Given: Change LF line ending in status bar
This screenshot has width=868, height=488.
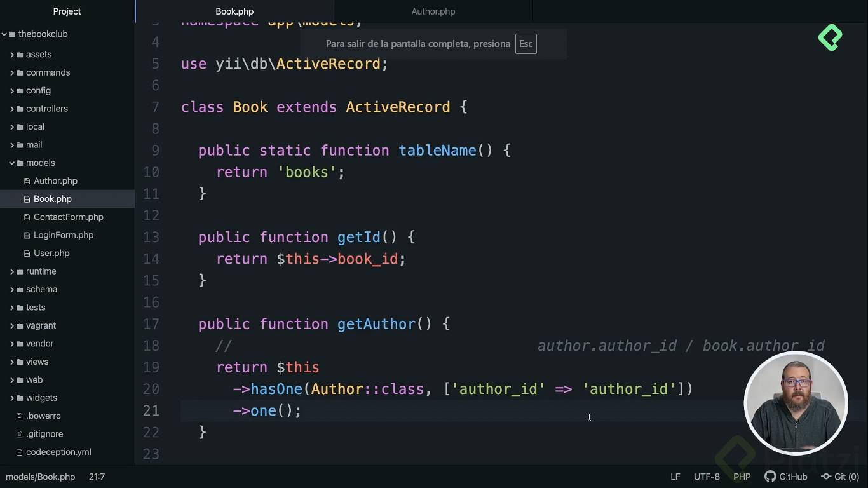Looking at the screenshot, I should [675, 477].
